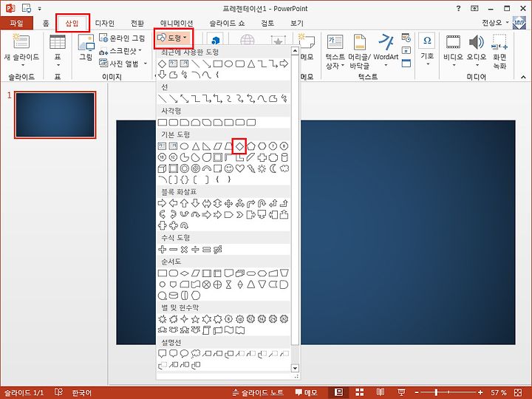Screen dimensions: 532x399
Task: Open the Quick Access Toolbar customize arrow
Action: coord(40,8)
